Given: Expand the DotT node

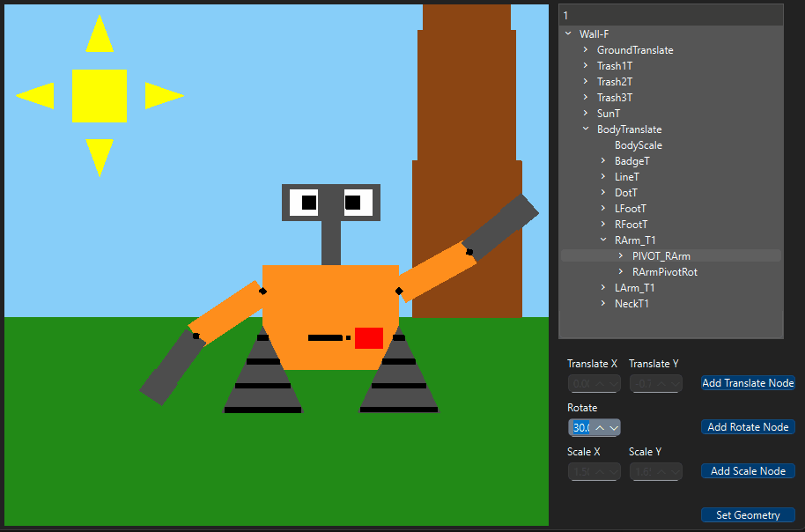Looking at the screenshot, I should pyautogui.click(x=603, y=193).
